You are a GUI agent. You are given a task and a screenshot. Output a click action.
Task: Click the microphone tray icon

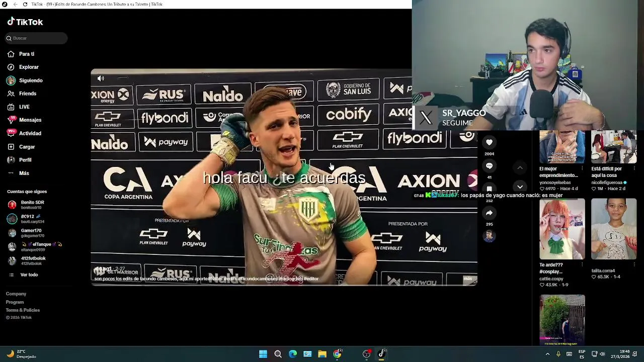(x=558, y=354)
